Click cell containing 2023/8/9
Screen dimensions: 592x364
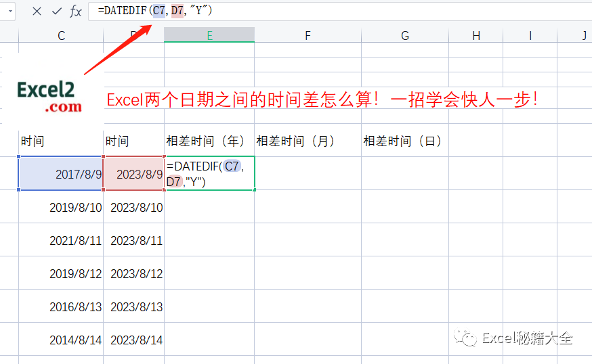133,173
